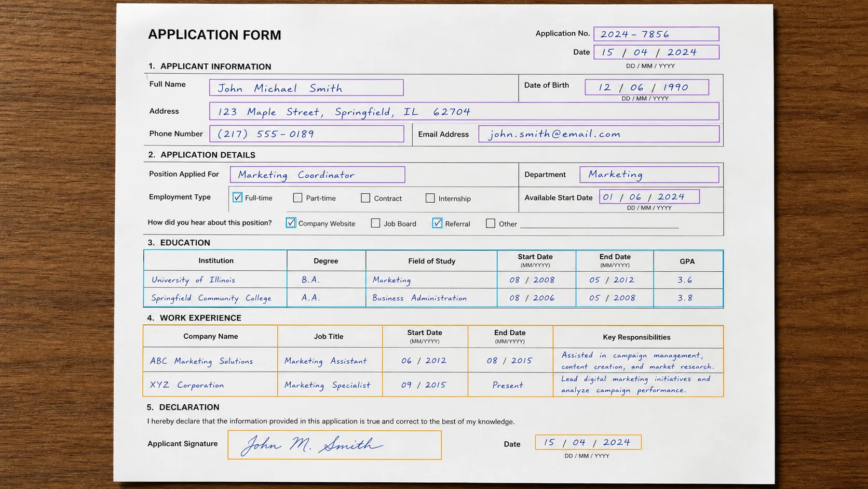This screenshot has width=868, height=489.
Task: Click the Address input field
Action: 464,111
